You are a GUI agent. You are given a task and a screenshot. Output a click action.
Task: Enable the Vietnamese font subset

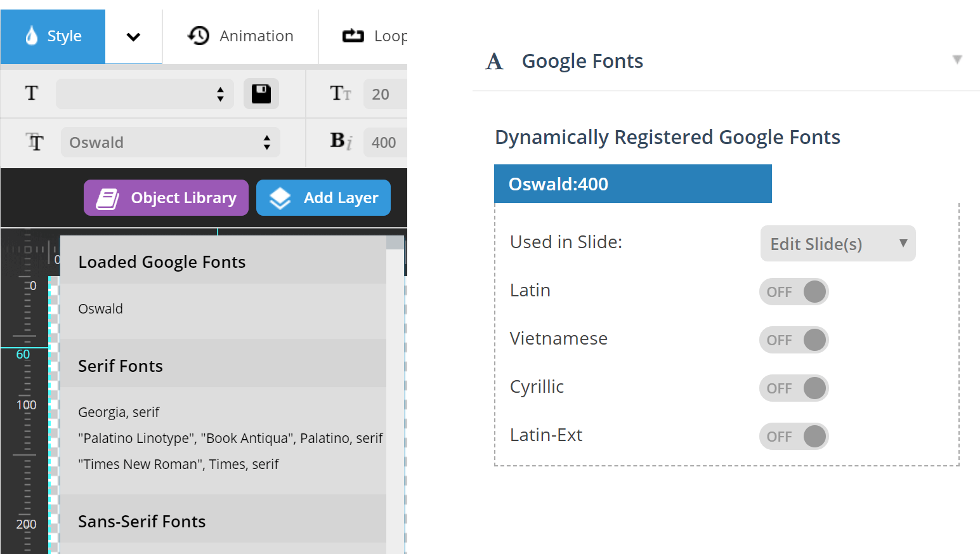pyautogui.click(x=794, y=340)
